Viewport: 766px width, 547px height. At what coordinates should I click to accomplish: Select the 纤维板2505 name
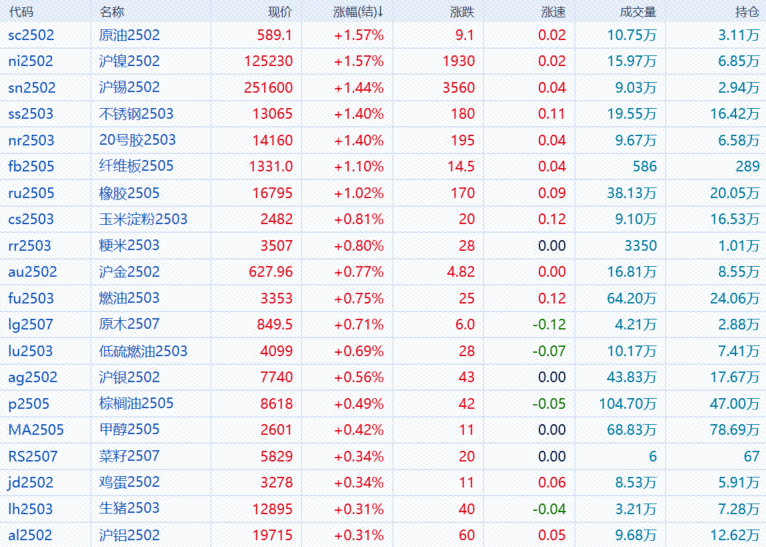point(136,166)
